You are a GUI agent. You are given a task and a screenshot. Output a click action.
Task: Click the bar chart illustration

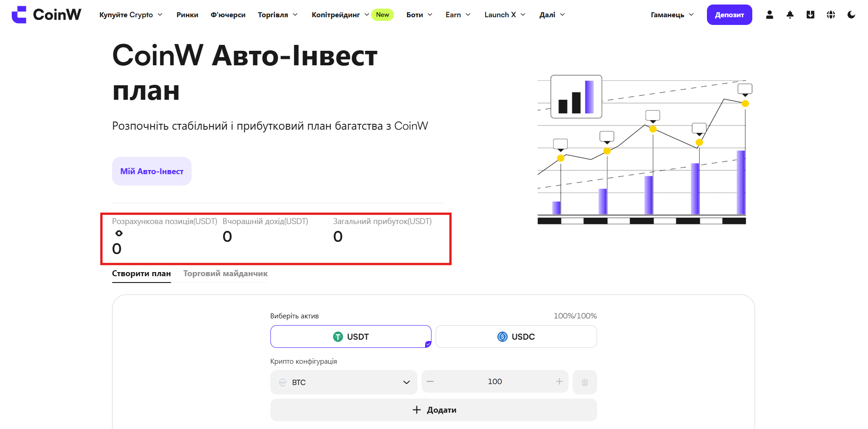644,150
